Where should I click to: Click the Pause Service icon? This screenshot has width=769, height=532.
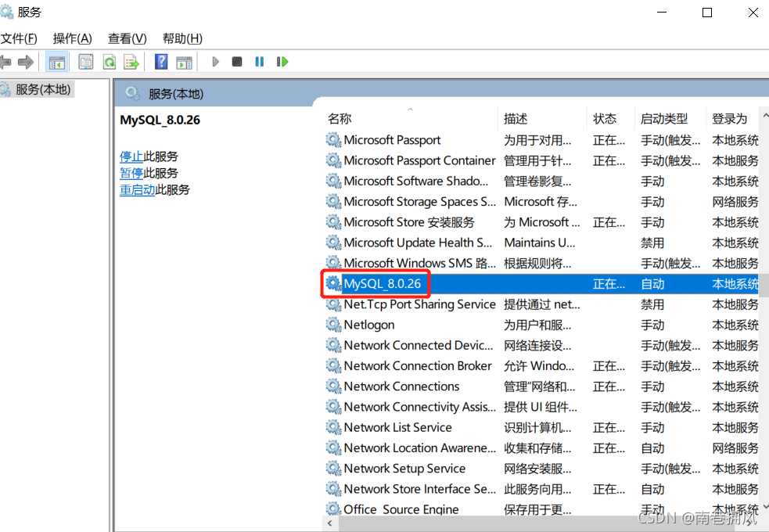click(260, 62)
